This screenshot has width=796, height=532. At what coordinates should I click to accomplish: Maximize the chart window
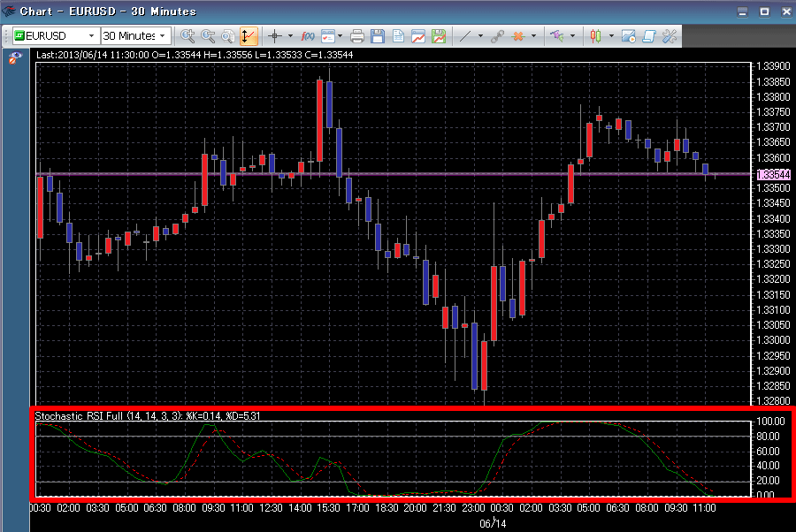coord(764,11)
